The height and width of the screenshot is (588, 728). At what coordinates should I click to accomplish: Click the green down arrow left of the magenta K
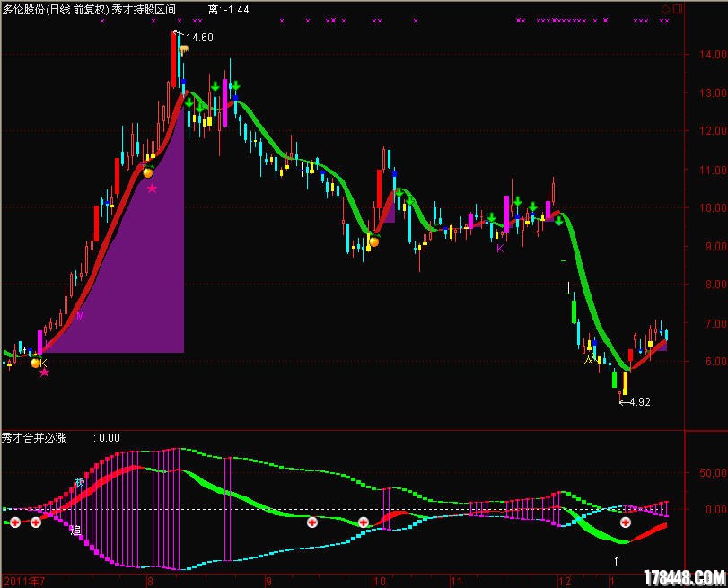pos(491,217)
